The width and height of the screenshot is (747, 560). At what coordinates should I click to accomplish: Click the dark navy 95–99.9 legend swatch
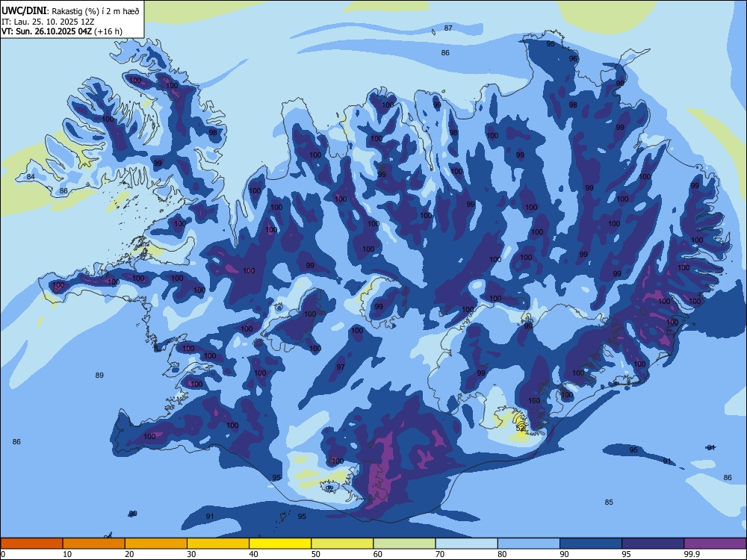pyautogui.click(x=653, y=544)
